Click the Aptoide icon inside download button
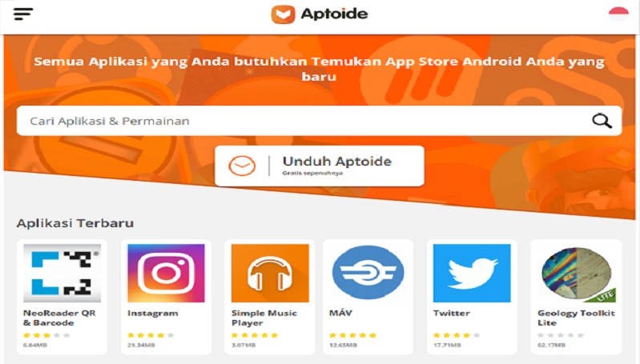The height and width of the screenshot is (364, 640). point(242,166)
